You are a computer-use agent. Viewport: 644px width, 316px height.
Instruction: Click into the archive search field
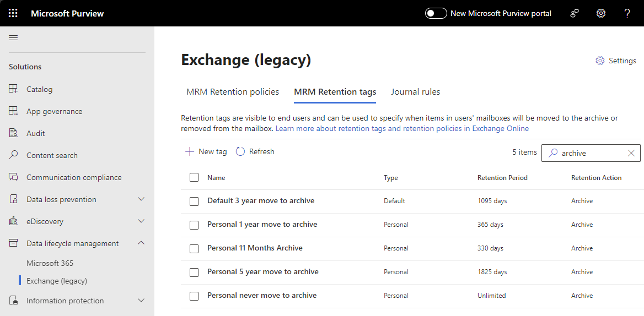pyautogui.click(x=590, y=153)
